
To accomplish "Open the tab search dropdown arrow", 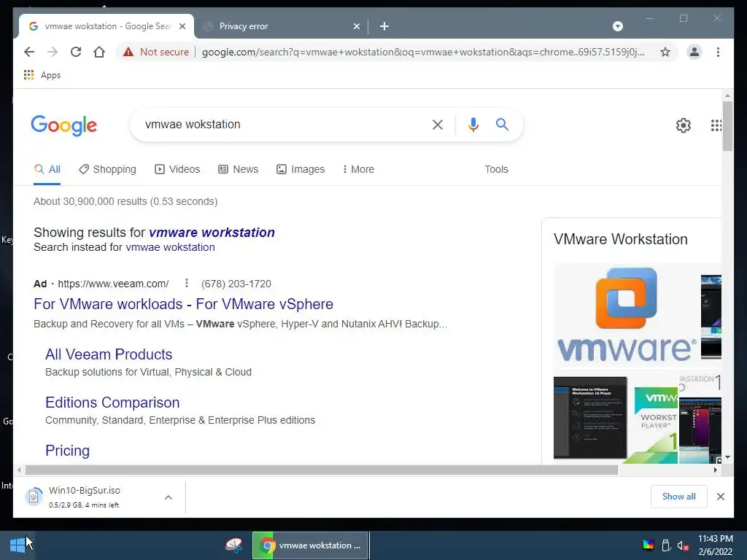I will (618, 26).
